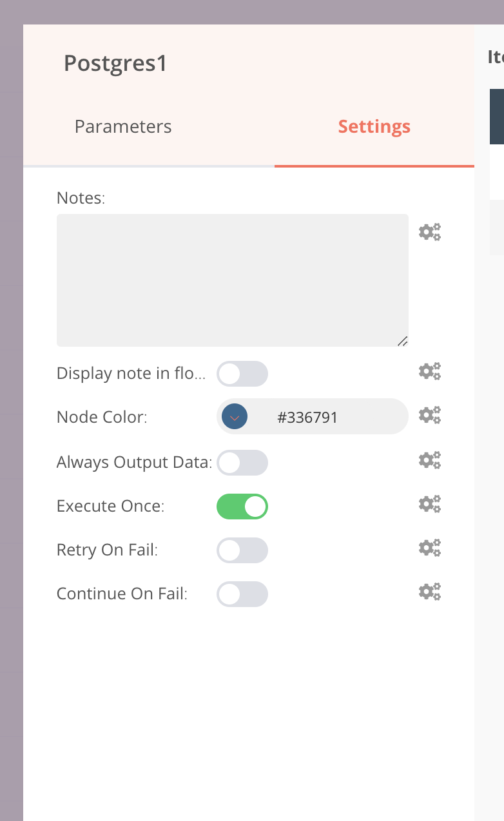
Task: Click the Node Color dropdown chevron
Action: click(x=235, y=418)
